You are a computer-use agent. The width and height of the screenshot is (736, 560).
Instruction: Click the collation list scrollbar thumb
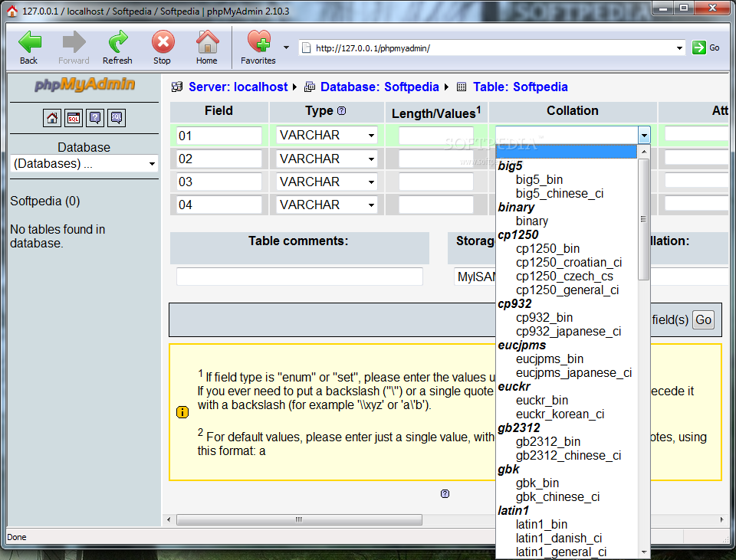[643, 219]
